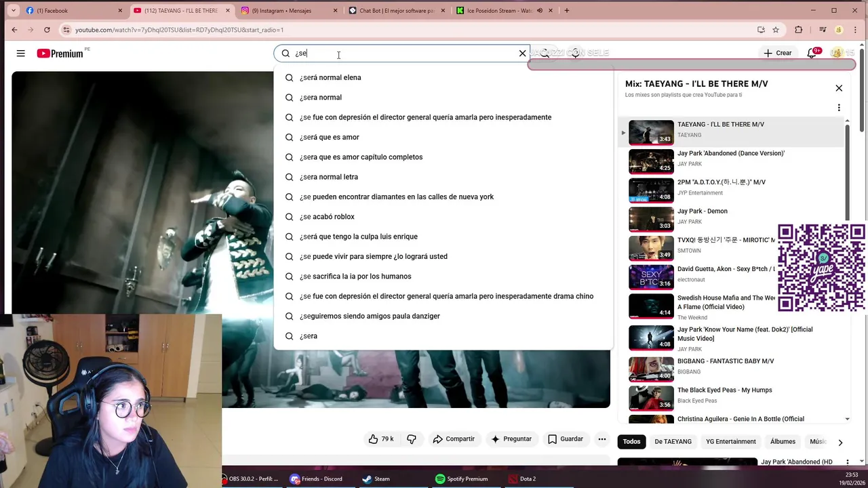Open OBS 30.0.2 from the taskbar

click(x=251, y=479)
